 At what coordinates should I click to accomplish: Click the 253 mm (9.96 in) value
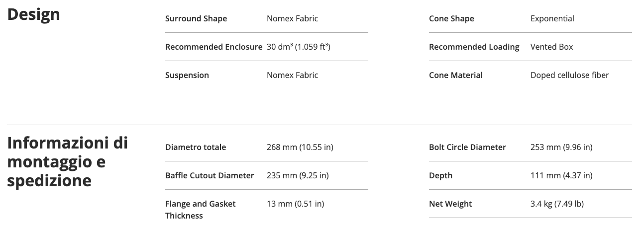pos(561,148)
